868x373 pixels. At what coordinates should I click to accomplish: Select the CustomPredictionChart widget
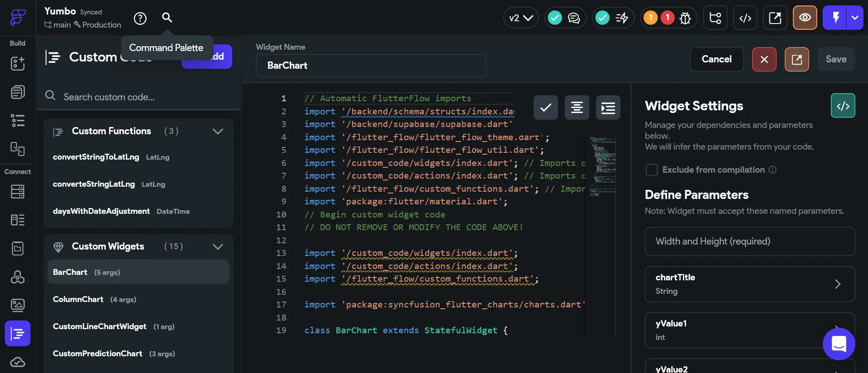(x=138, y=354)
